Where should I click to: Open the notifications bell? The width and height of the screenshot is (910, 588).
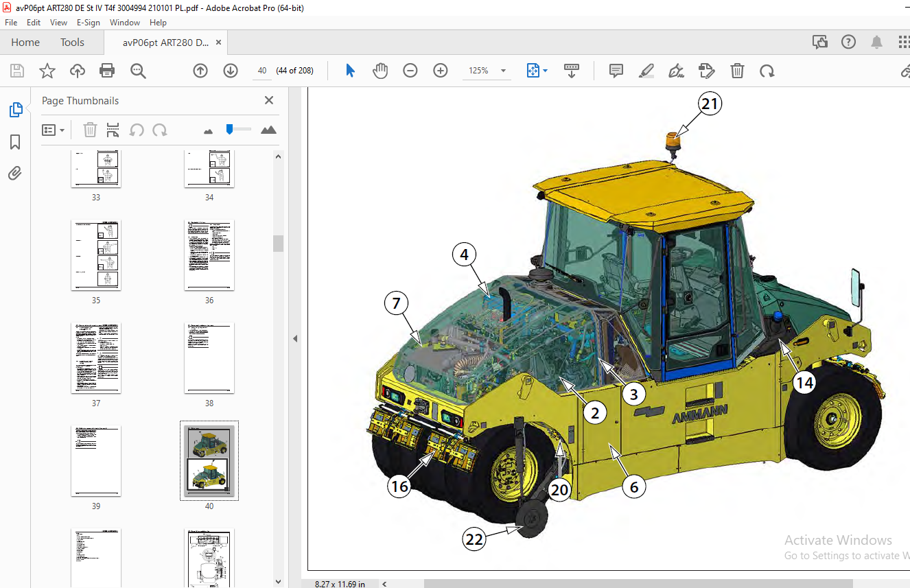pos(877,43)
